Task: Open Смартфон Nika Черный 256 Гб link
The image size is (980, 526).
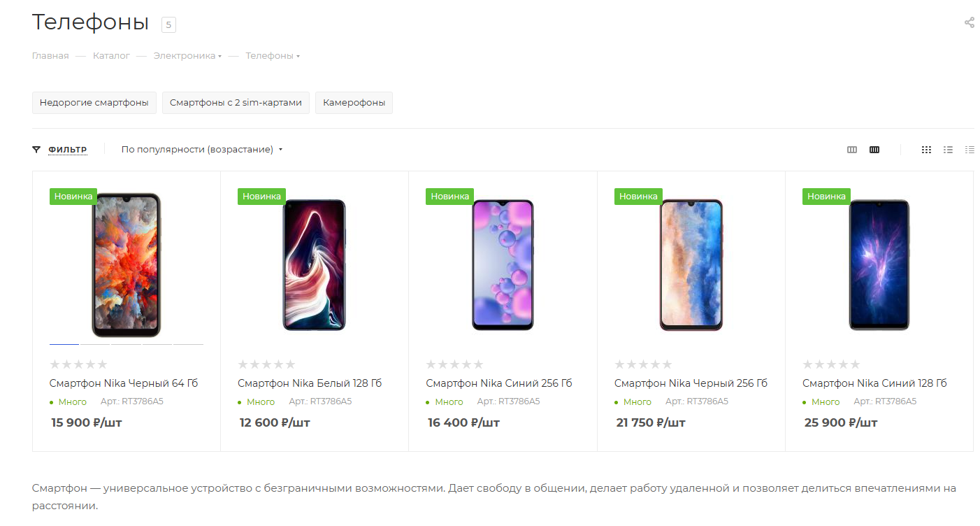Action: pyautogui.click(x=691, y=383)
